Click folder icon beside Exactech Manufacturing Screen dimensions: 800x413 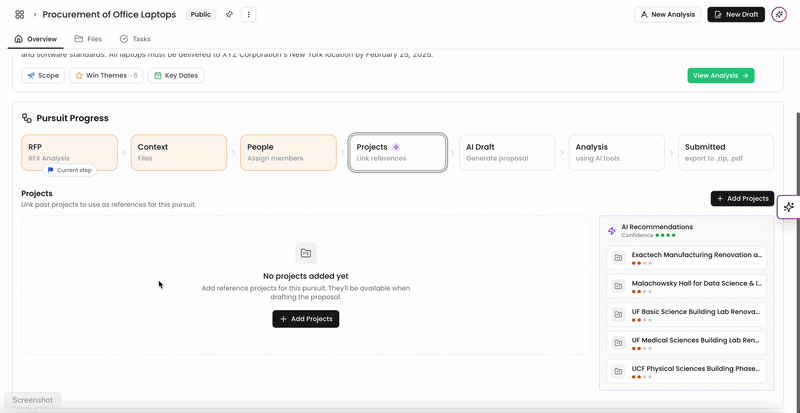[618, 257]
